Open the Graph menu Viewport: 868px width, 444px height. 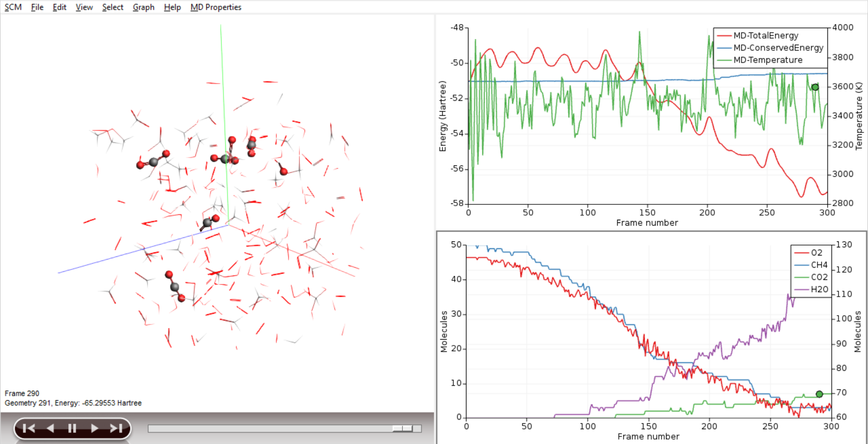pos(143,7)
